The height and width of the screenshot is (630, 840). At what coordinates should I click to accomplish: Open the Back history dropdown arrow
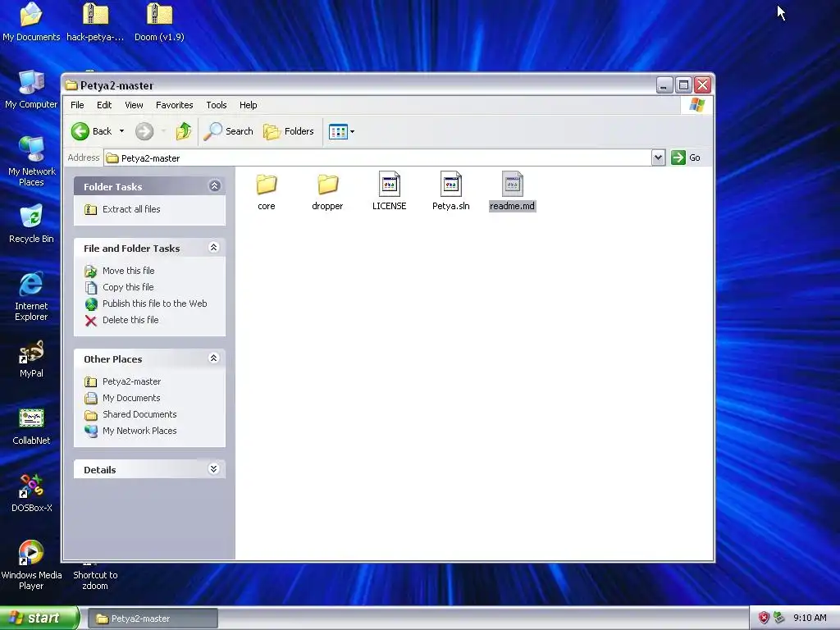[121, 131]
